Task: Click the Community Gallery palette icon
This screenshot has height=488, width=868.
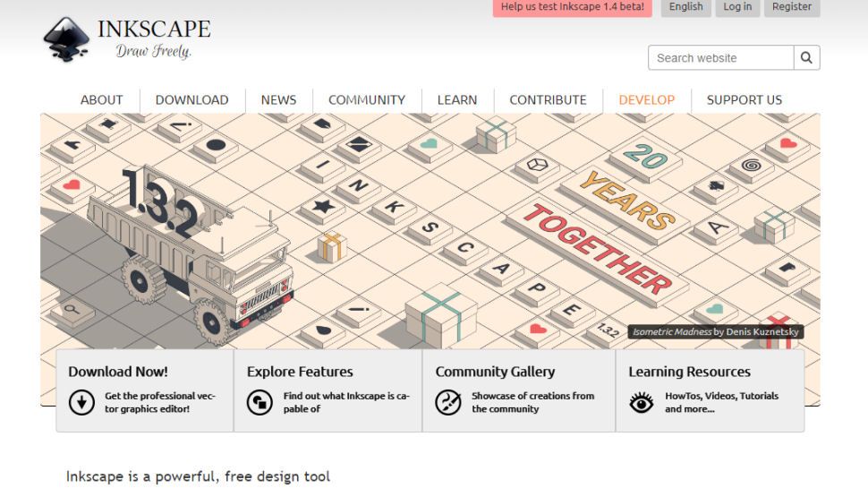Action: tap(447, 402)
